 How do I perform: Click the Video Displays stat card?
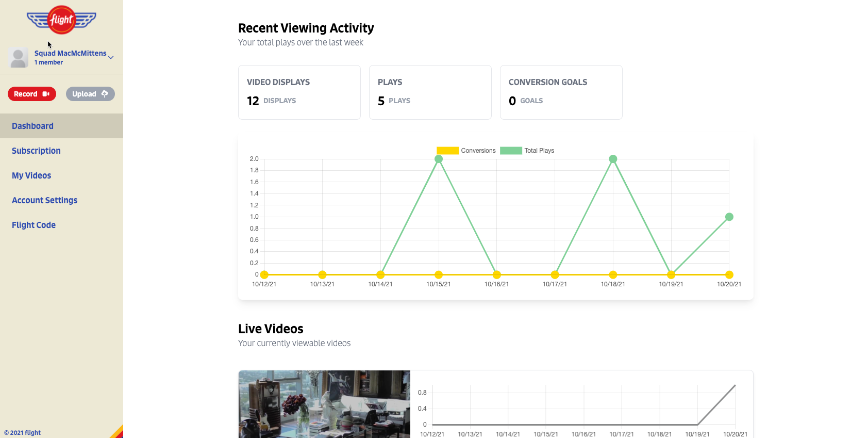coord(299,92)
